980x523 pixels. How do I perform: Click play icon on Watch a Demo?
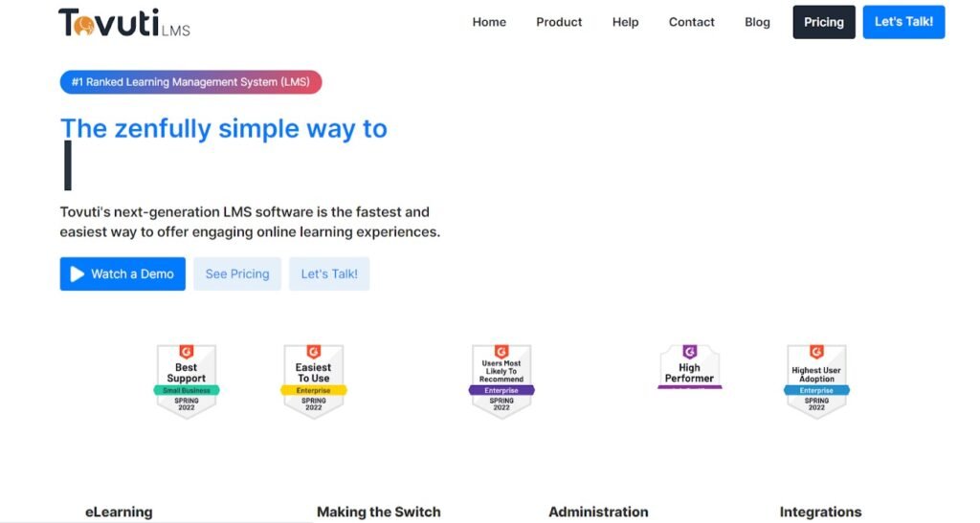[78, 274]
